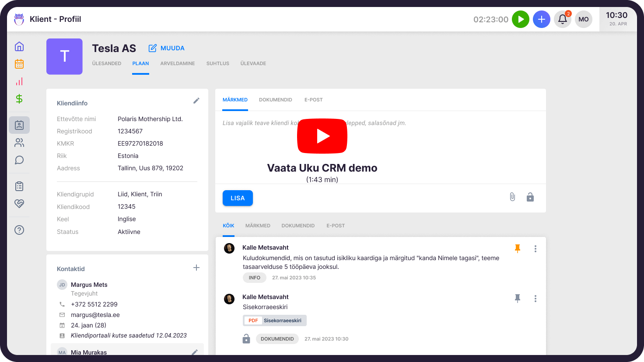644x362 pixels.
Task: Select contact name Margus Mets
Action: click(x=89, y=285)
